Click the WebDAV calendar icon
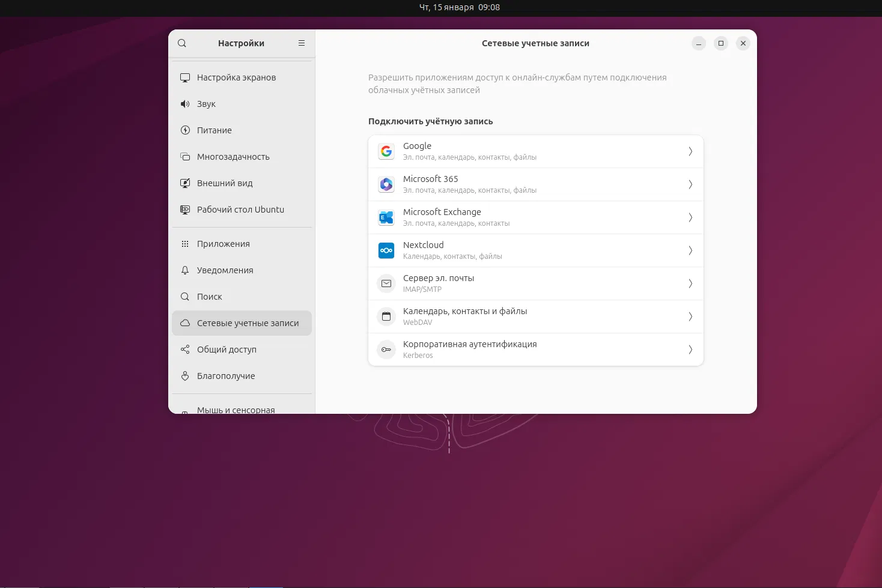This screenshot has width=882, height=588. coord(386,316)
